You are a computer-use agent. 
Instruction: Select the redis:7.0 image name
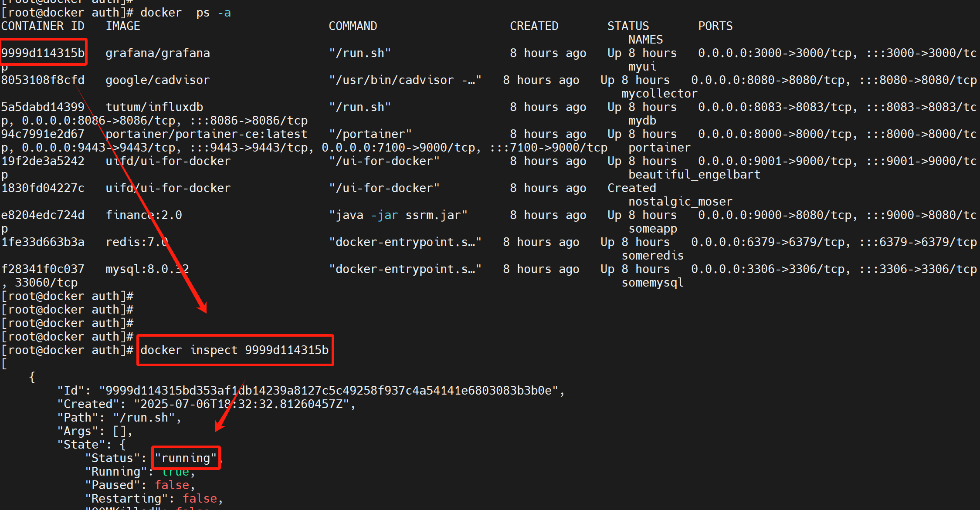coord(137,242)
